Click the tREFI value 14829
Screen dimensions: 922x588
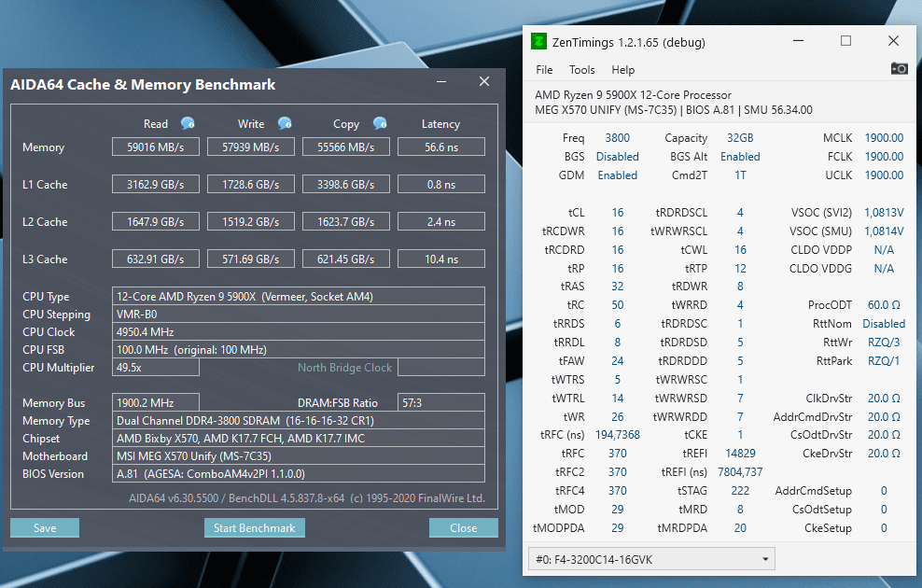pos(740,454)
